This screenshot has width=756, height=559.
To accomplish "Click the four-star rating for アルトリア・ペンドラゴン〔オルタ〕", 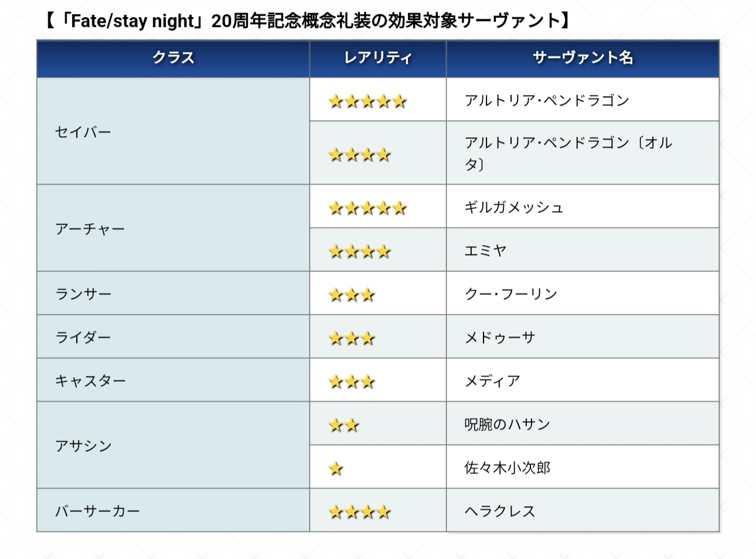I will (x=359, y=155).
